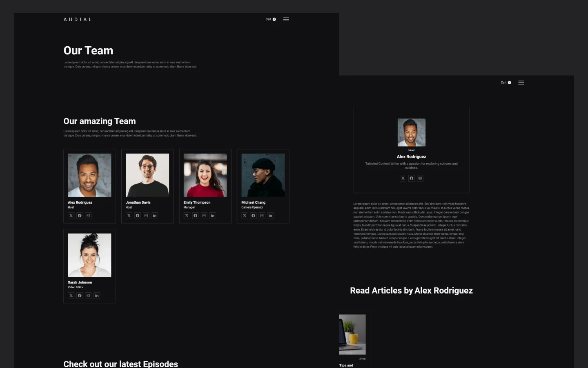The height and width of the screenshot is (368, 588).
Task: Select Sarah Johnson photo
Action: point(89,255)
